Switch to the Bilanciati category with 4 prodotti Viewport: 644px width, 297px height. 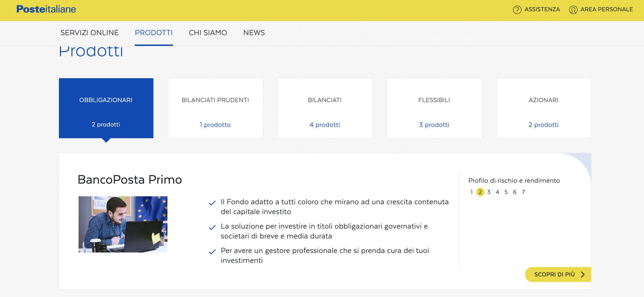[325, 108]
